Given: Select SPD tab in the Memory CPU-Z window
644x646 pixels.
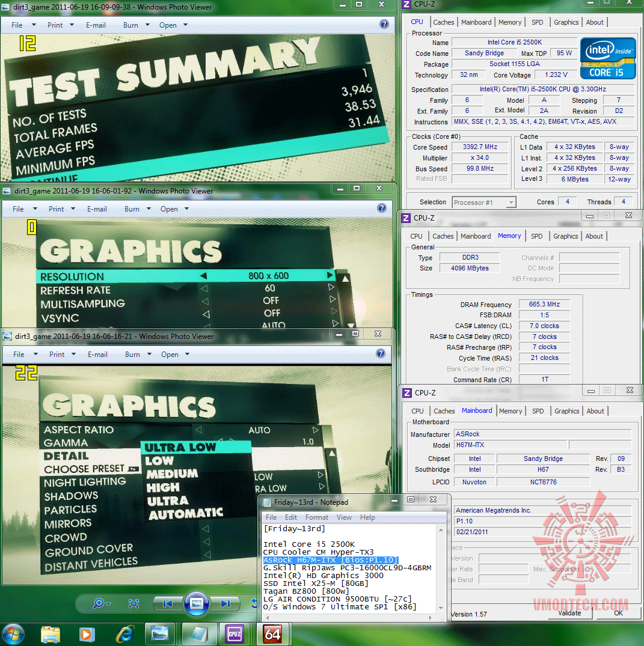Looking at the screenshot, I should (x=536, y=236).
